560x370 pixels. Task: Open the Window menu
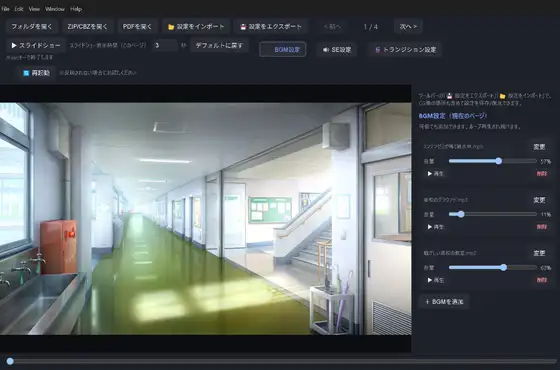[x=55, y=9]
